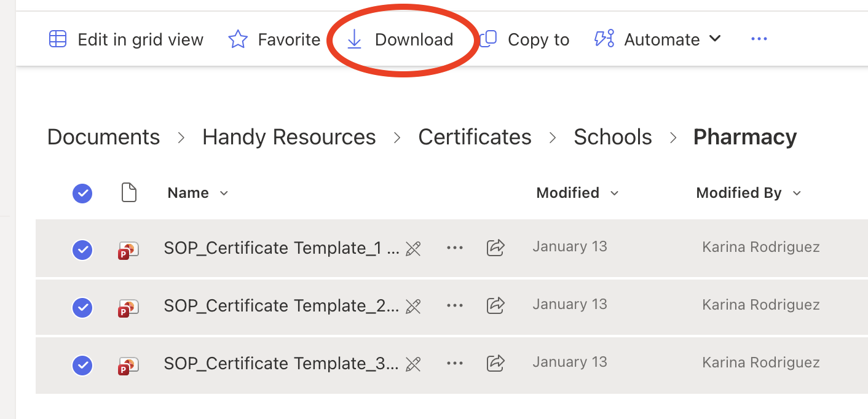Navigate to Handy Resources breadcrumb

point(289,137)
